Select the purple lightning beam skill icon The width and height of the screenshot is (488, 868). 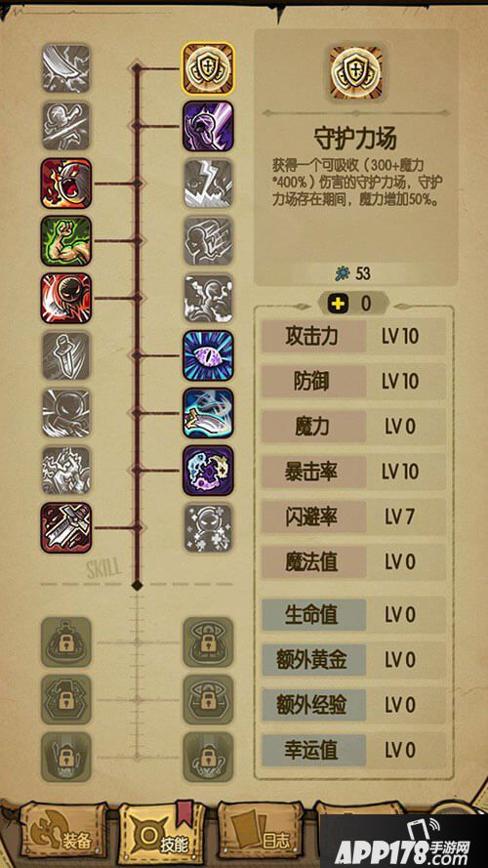208,126
